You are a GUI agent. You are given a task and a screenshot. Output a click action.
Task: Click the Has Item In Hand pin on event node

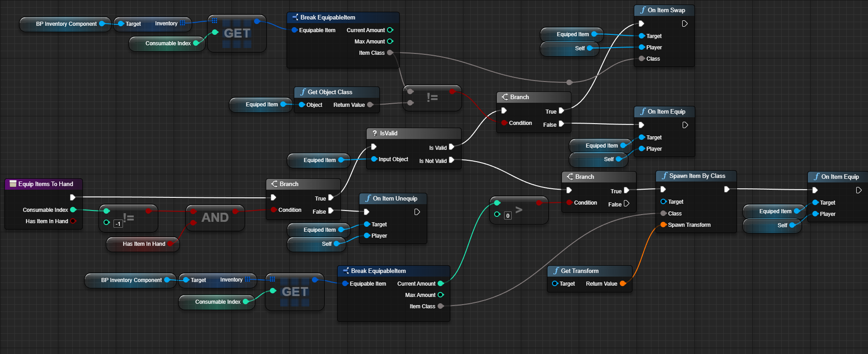(x=73, y=221)
